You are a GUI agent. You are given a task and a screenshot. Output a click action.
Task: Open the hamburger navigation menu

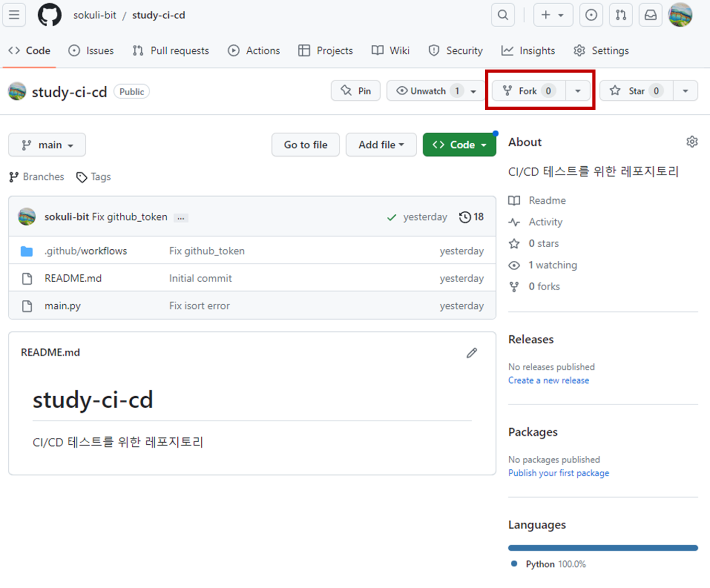[14, 15]
